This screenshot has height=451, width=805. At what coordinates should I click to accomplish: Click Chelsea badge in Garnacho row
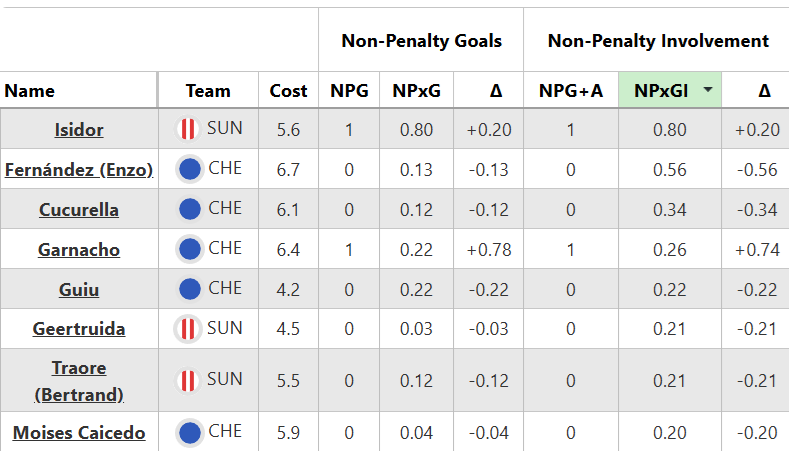click(x=190, y=249)
